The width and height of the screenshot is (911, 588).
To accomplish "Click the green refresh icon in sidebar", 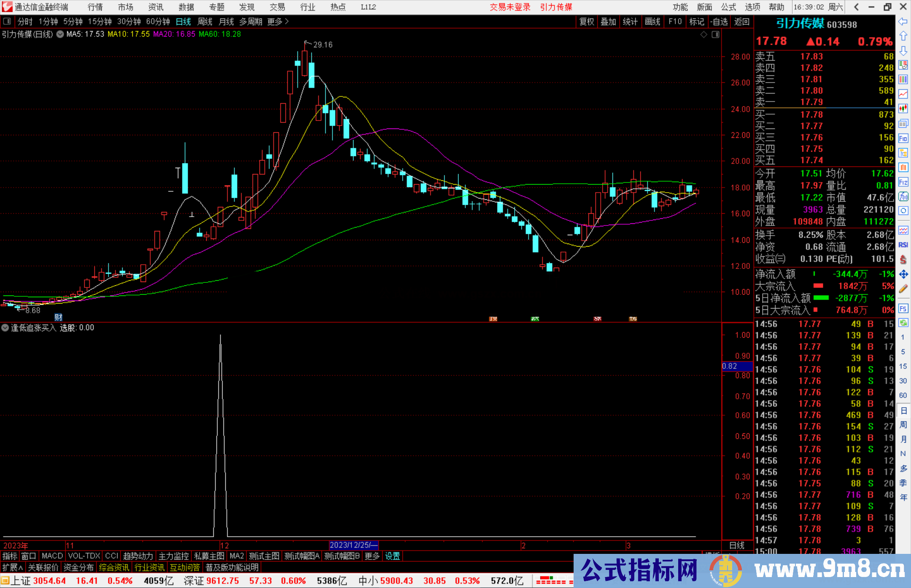I will [x=903, y=323].
